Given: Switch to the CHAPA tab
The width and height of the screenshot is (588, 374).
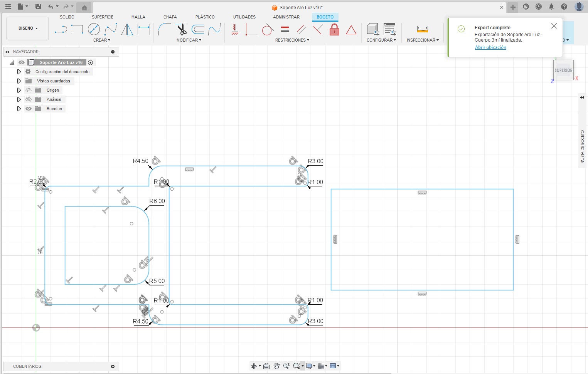Looking at the screenshot, I should pyautogui.click(x=170, y=17).
